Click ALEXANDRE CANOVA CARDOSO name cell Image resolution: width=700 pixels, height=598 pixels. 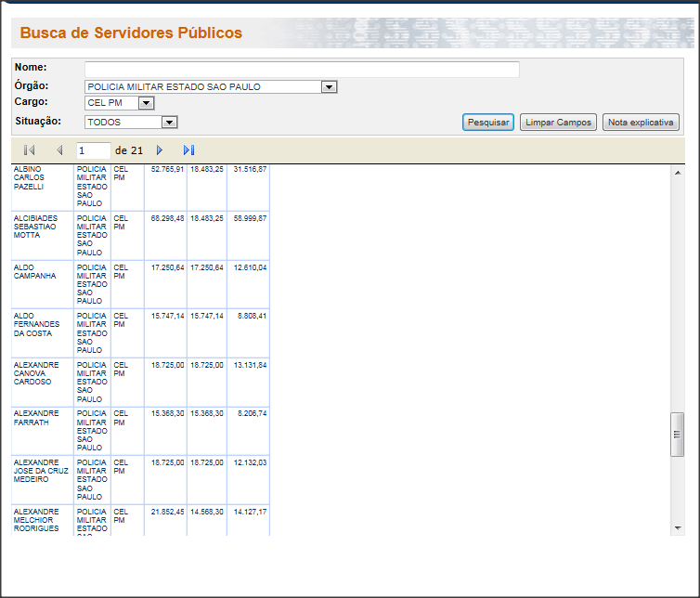point(36,373)
